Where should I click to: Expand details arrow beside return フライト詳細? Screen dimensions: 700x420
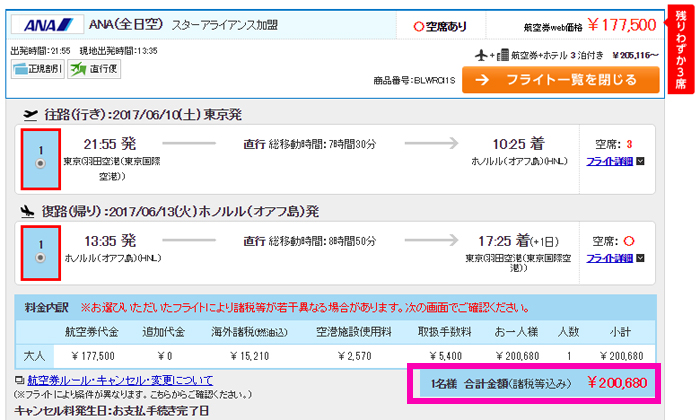pos(640,258)
